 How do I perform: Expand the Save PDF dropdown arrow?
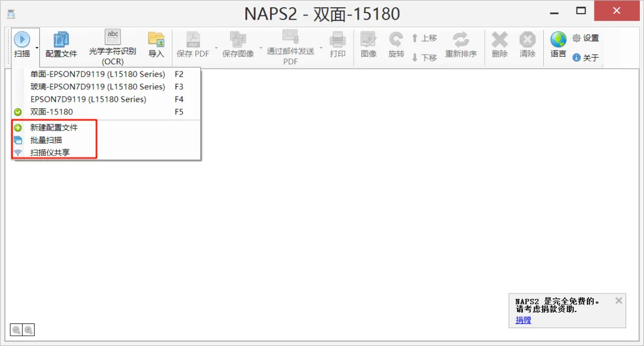216,48
